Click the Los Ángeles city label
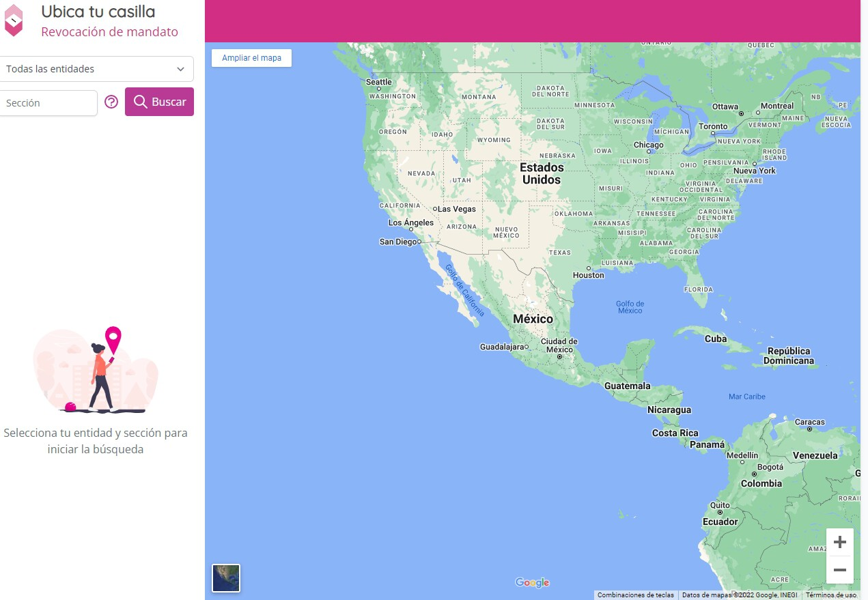 pyautogui.click(x=410, y=223)
